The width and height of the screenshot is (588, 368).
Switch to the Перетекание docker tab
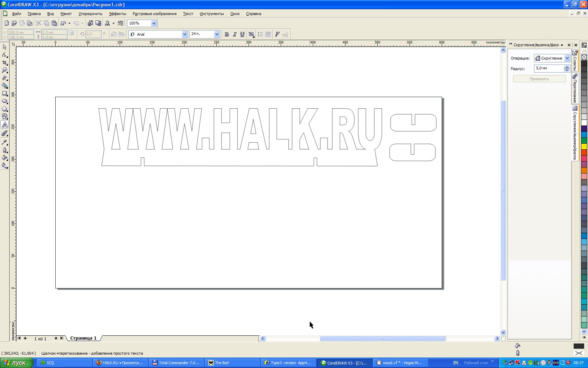coord(575,88)
